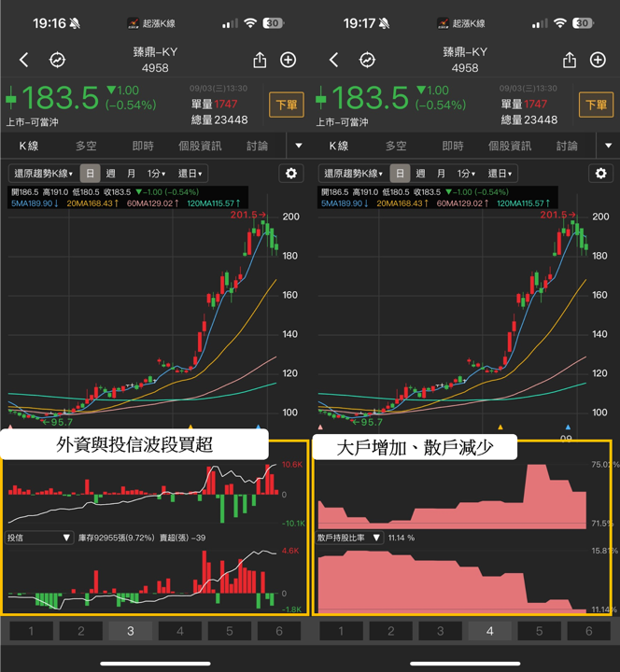Go back using left phone's back arrow
This screenshot has height=672, width=620.
tap(24, 60)
